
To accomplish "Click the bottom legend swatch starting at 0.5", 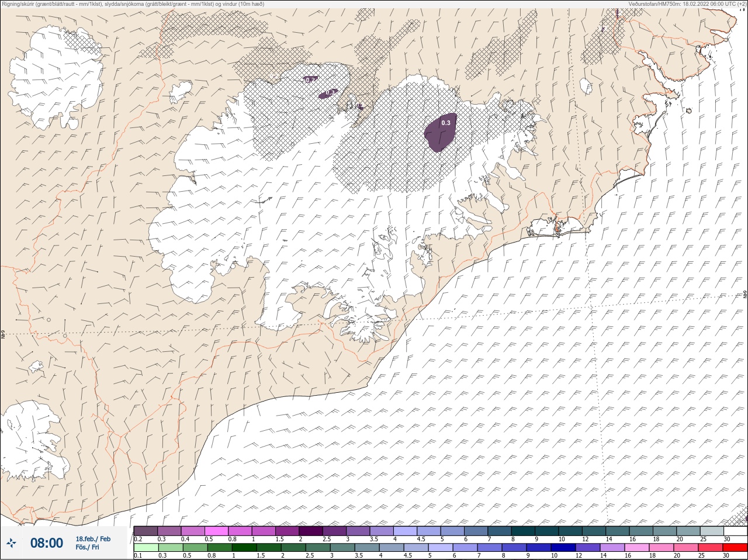I will click(195, 548).
